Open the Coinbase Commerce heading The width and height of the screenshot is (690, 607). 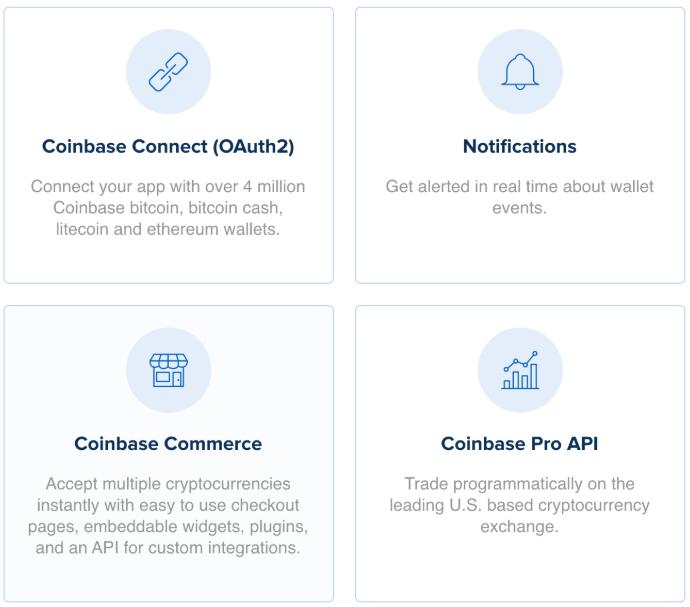click(x=168, y=444)
